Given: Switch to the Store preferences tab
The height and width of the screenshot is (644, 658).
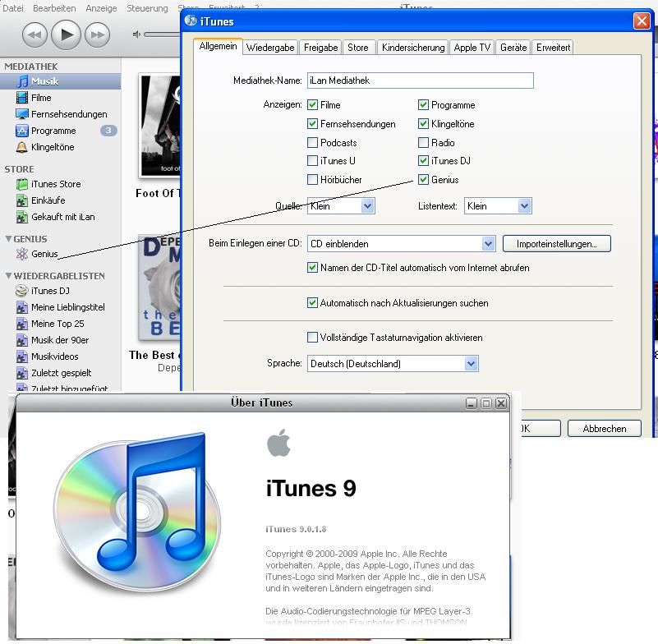Looking at the screenshot, I should tap(358, 48).
